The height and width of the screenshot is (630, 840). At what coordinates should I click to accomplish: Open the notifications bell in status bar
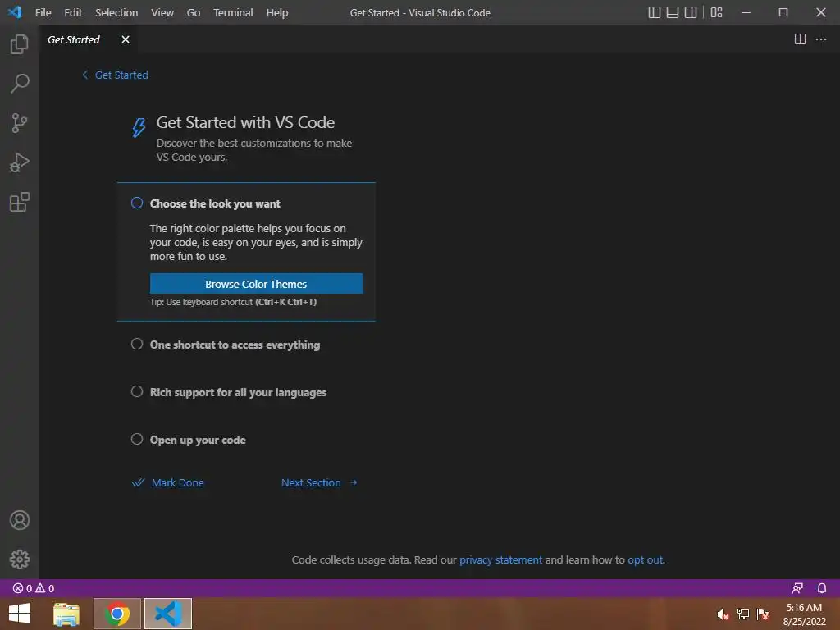pos(822,588)
